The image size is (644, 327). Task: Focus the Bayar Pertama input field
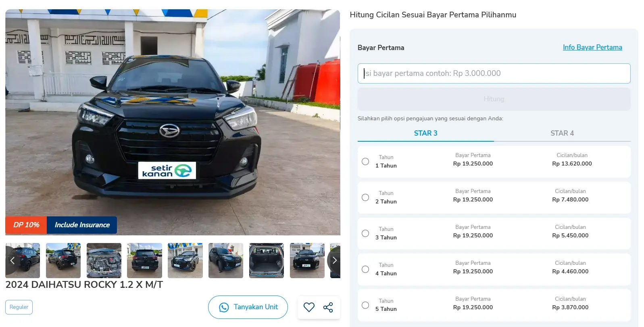pos(494,73)
